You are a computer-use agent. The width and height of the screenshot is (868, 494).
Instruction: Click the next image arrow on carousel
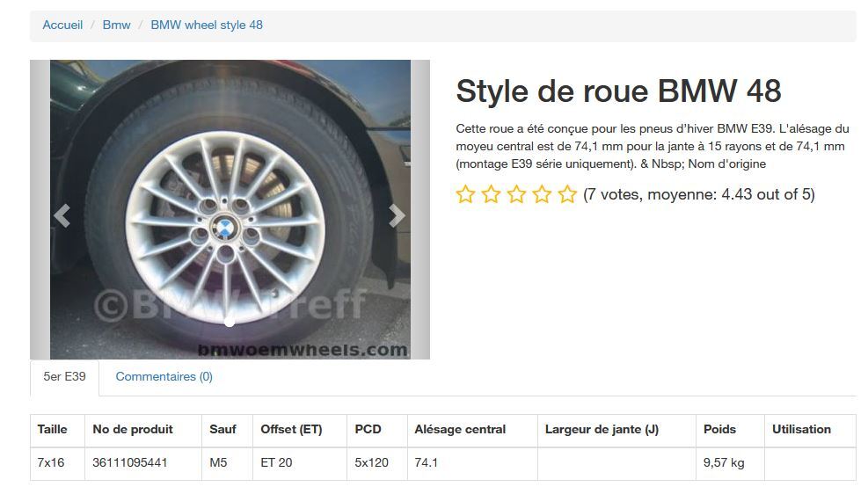coord(398,214)
